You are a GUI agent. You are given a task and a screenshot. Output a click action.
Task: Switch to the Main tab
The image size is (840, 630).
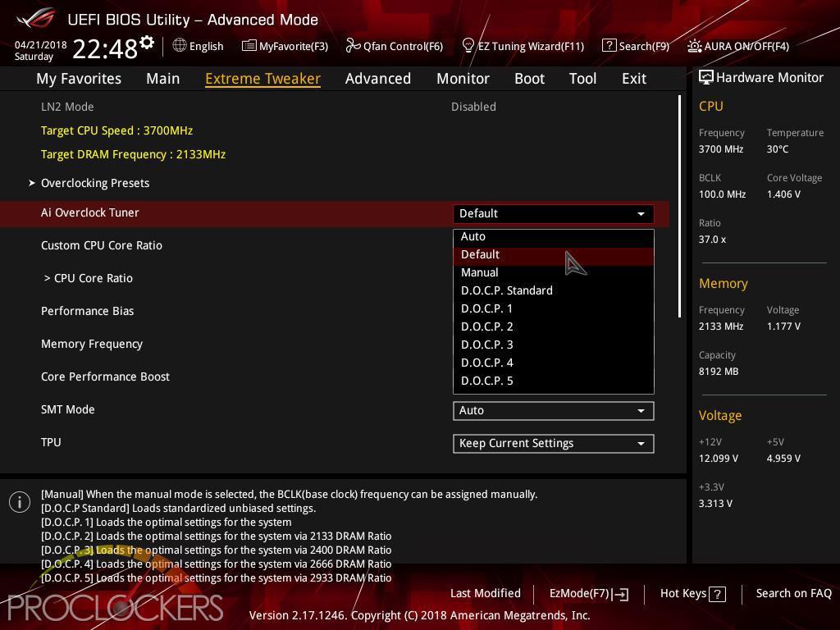pos(163,79)
